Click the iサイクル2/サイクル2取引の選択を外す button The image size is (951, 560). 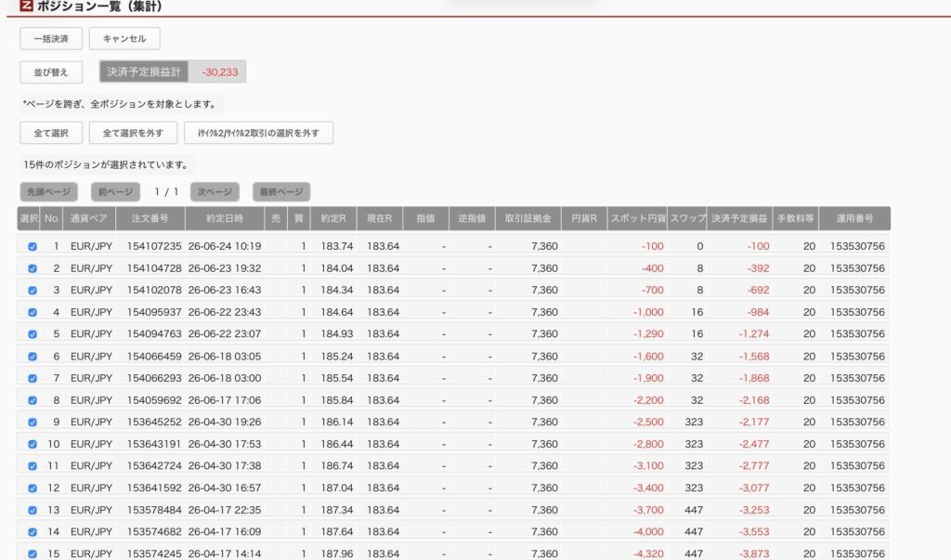point(258,133)
